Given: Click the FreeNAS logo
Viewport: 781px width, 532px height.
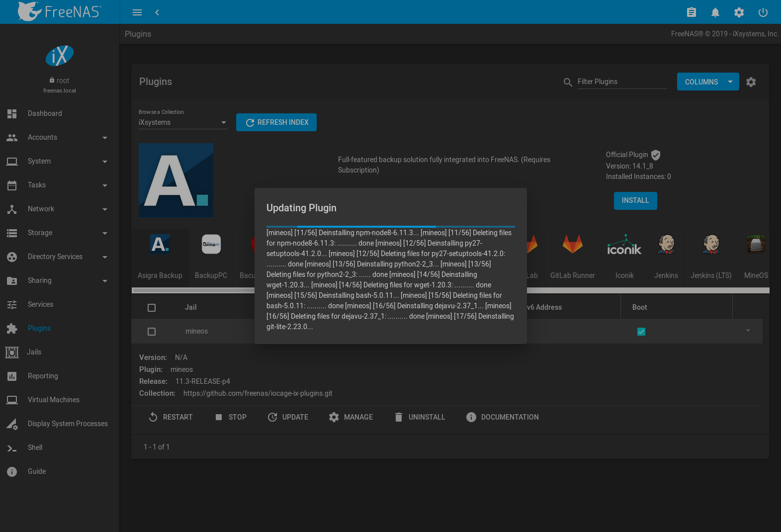Looking at the screenshot, I should pyautogui.click(x=59, y=11).
